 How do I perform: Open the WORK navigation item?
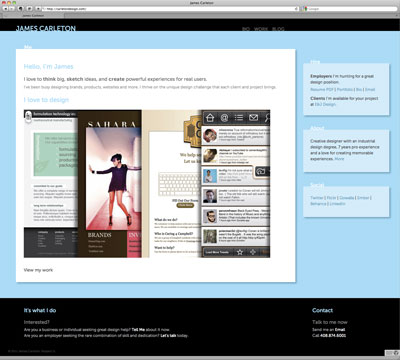point(261,29)
